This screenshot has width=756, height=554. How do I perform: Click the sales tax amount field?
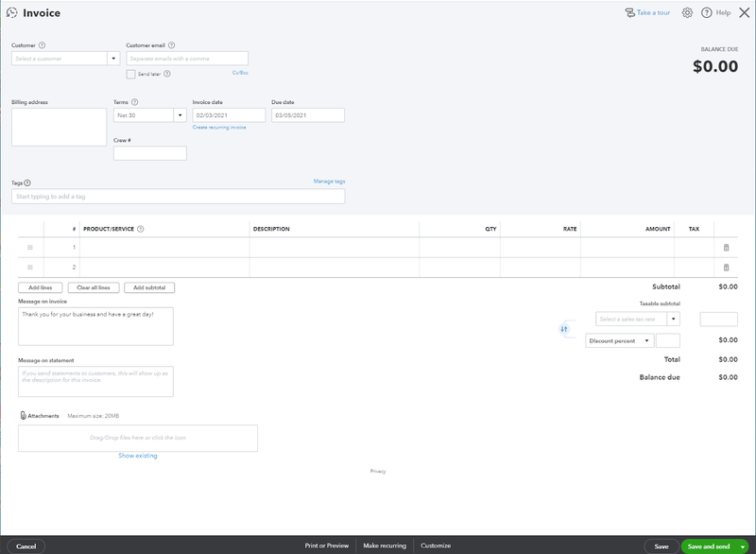[x=719, y=320]
